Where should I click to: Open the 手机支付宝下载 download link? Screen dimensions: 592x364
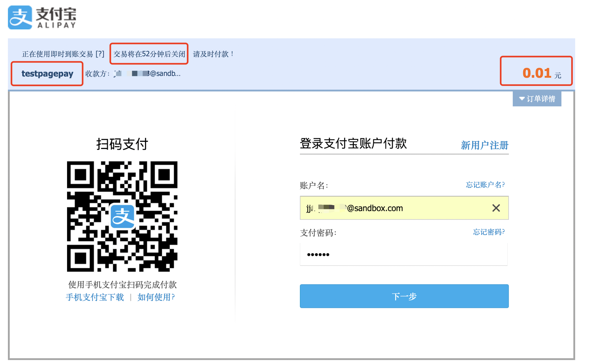tap(95, 297)
